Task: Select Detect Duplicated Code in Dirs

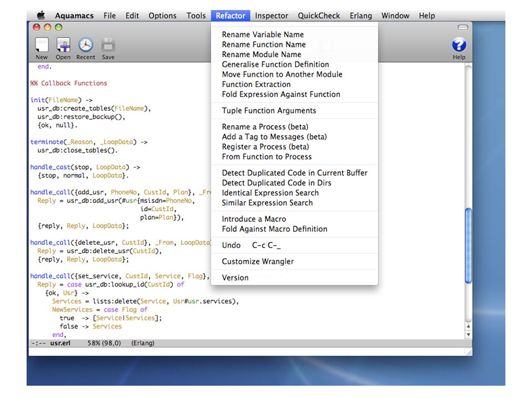Action: pyautogui.click(x=294, y=183)
